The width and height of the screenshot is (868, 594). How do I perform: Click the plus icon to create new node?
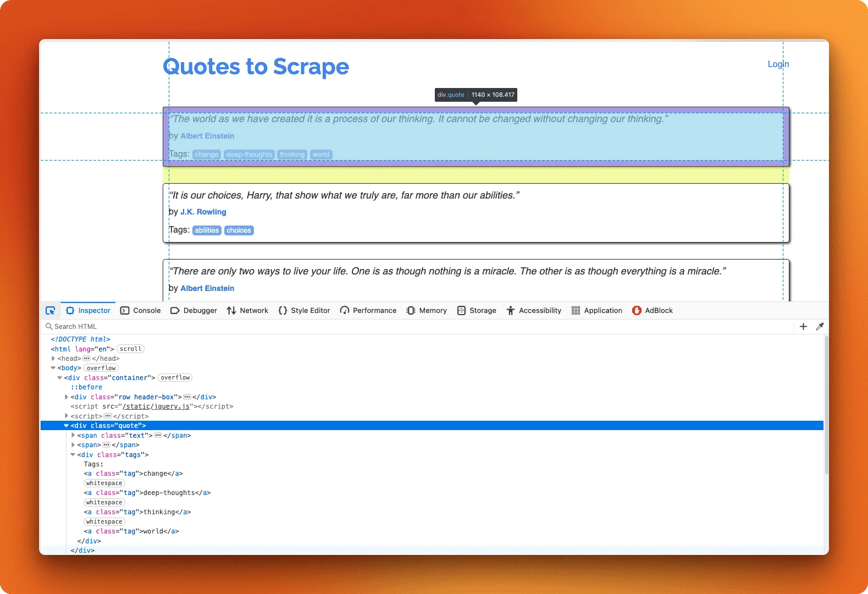(803, 327)
